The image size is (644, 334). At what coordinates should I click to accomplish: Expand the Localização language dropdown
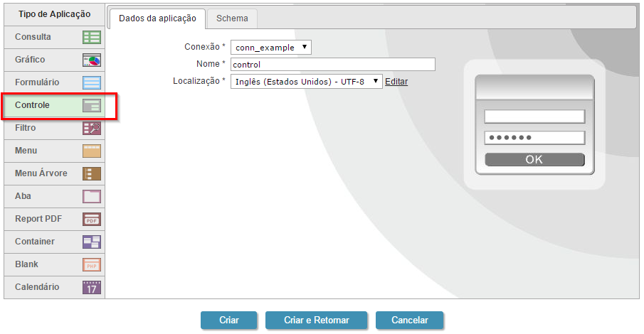click(x=306, y=82)
